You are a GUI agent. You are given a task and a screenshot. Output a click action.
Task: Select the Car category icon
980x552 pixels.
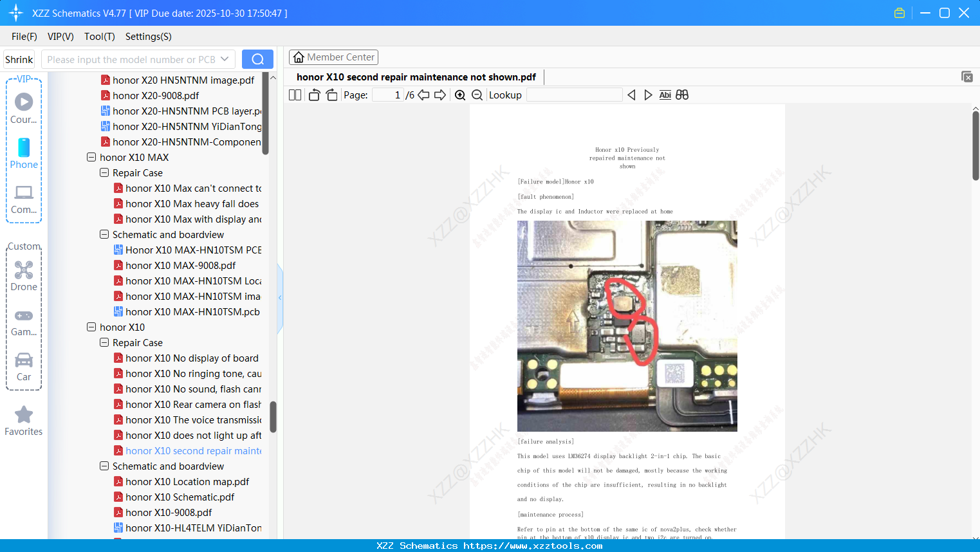pos(24,367)
